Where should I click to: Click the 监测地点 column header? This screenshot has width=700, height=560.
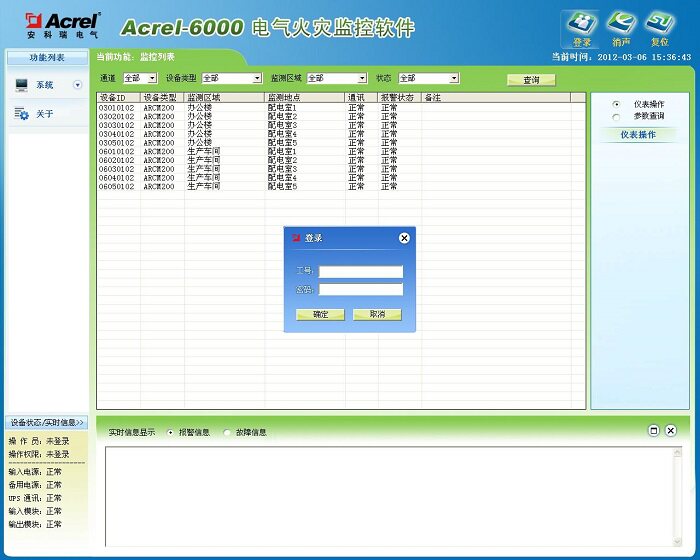(305, 98)
